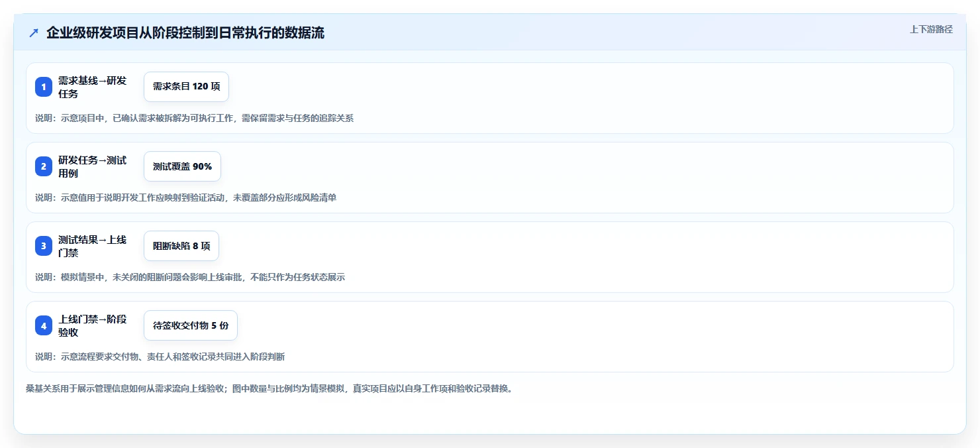Click the 测试覆盖 90% chip
Screen dimensions: 980x448
click(182, 166)
